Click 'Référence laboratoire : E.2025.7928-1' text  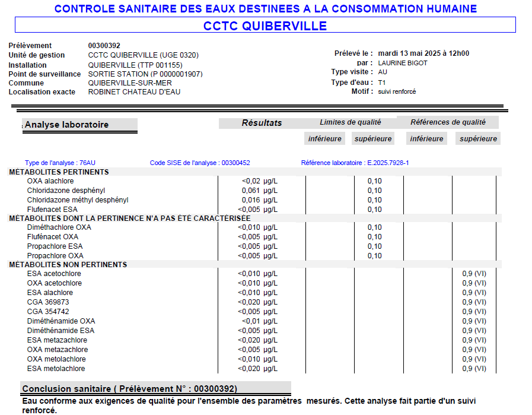pos(355,163)
